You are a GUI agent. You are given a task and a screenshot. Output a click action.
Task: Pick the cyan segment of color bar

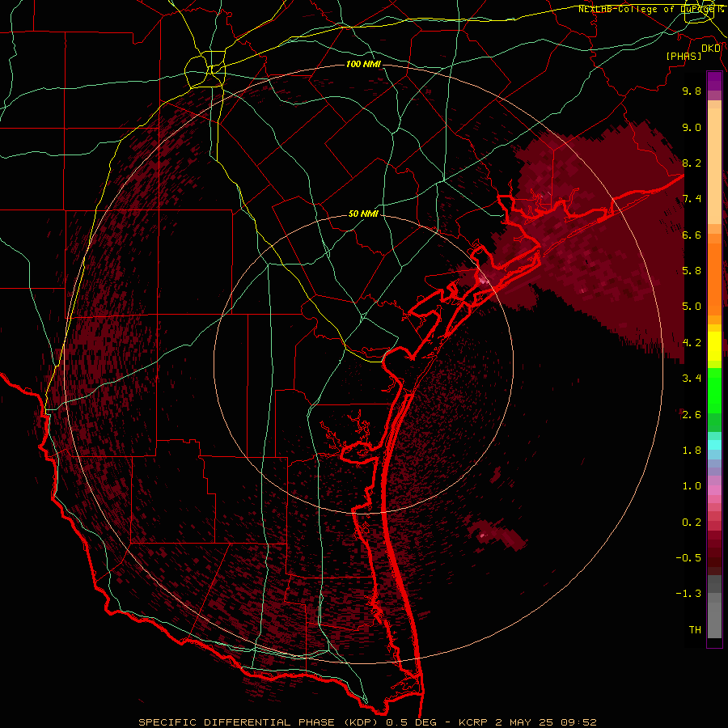click(714, 445)
